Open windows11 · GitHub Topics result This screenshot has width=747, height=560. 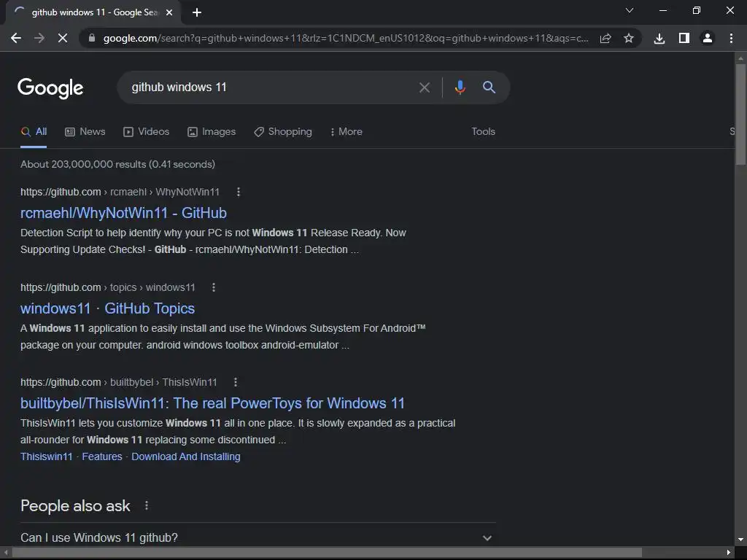[x=108, y=308]
